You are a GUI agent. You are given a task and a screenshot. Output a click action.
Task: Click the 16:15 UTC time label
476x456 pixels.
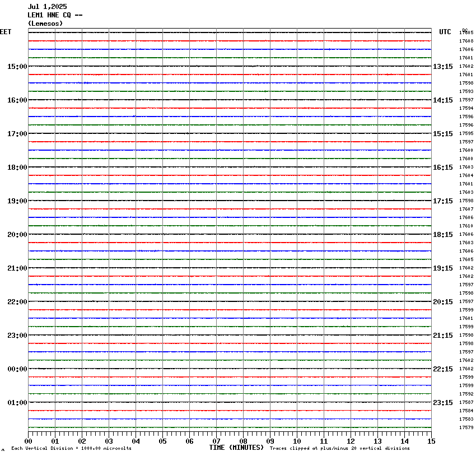click(x=442, y=167)
